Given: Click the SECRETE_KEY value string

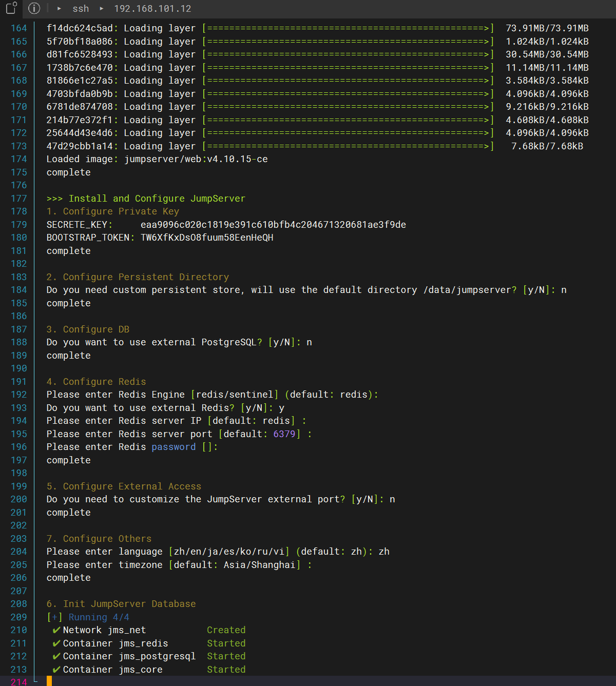Looking at the screenshot, I should pyautogui.click(x=274, y=225).
